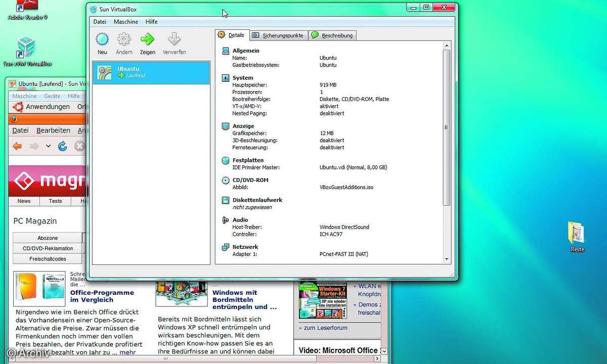Screen dimensions: 607x364
Task: Switch to the Details tab
Action: pos(231,35)
